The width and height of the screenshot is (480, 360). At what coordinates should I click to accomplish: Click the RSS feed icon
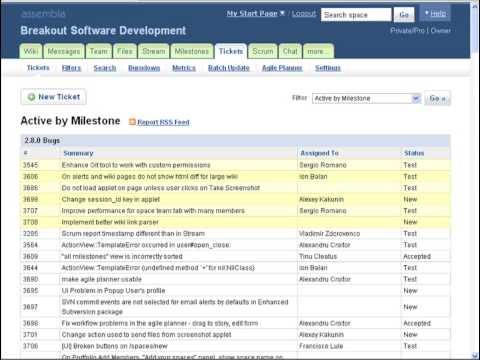coord(132,122)
